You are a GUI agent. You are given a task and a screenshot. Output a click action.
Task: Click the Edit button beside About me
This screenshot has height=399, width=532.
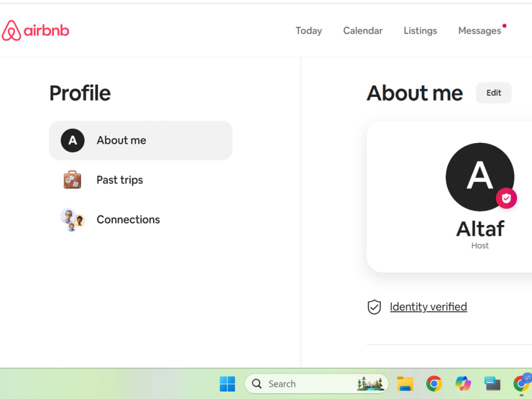tap(494, 93)
